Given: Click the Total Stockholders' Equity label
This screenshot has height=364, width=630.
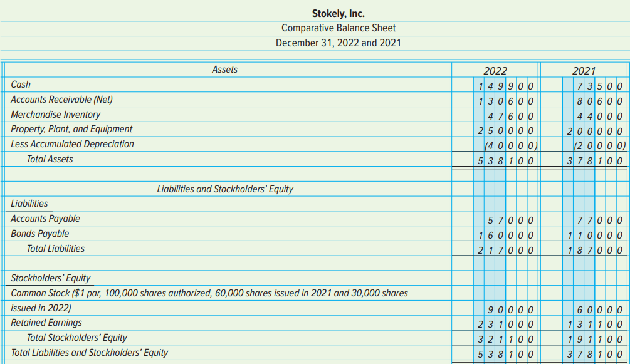Looking at the screenshot, I should [77, 338].
